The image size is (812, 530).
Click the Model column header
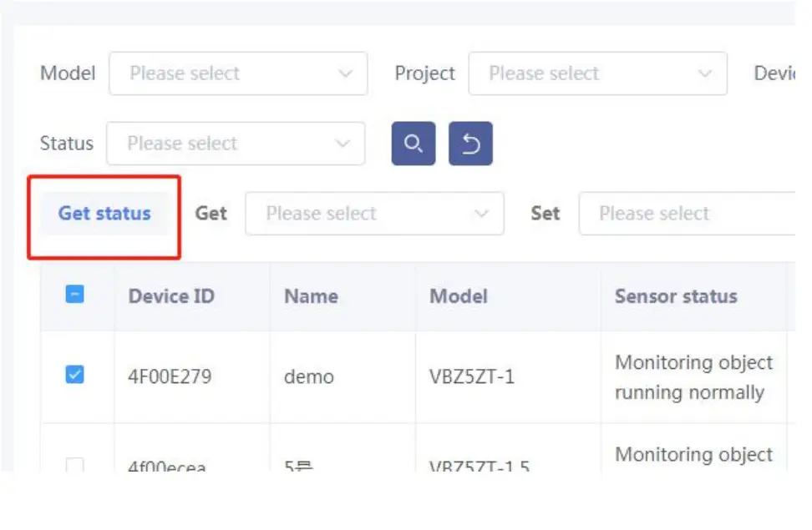tap(458, 296)
